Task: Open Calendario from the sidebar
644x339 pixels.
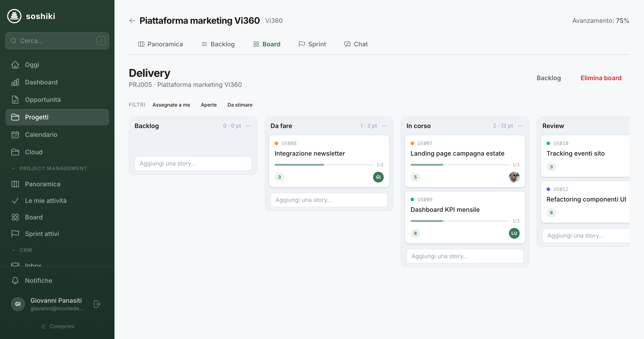Action: [57, 135]
